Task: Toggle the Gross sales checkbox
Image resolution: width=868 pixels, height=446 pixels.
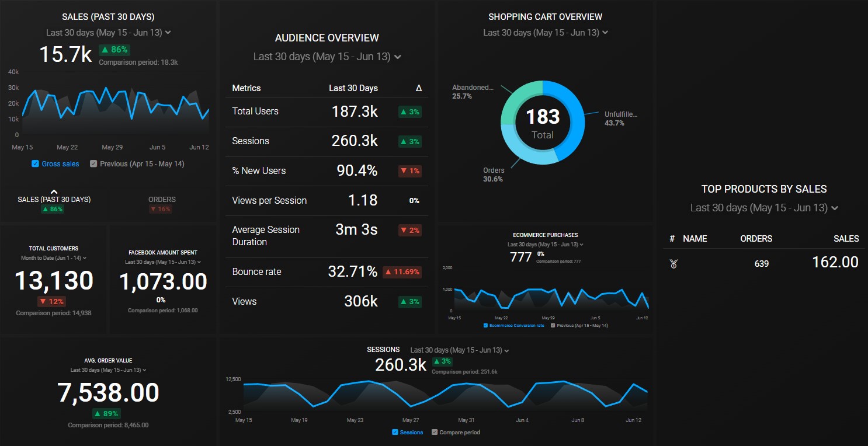Action: coord(36,164)
